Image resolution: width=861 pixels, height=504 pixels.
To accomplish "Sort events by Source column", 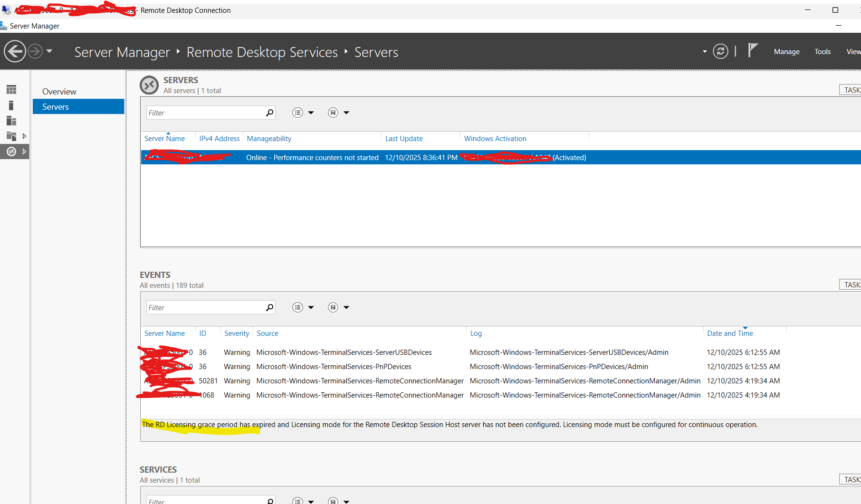I will tap(268, 333).
